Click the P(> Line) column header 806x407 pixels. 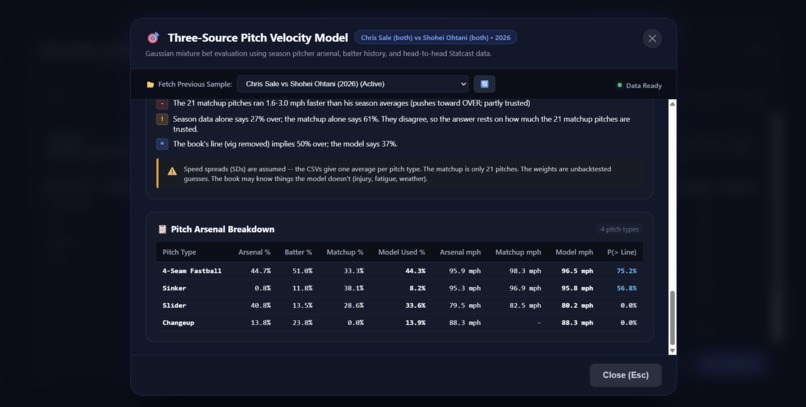pos(621,252)
